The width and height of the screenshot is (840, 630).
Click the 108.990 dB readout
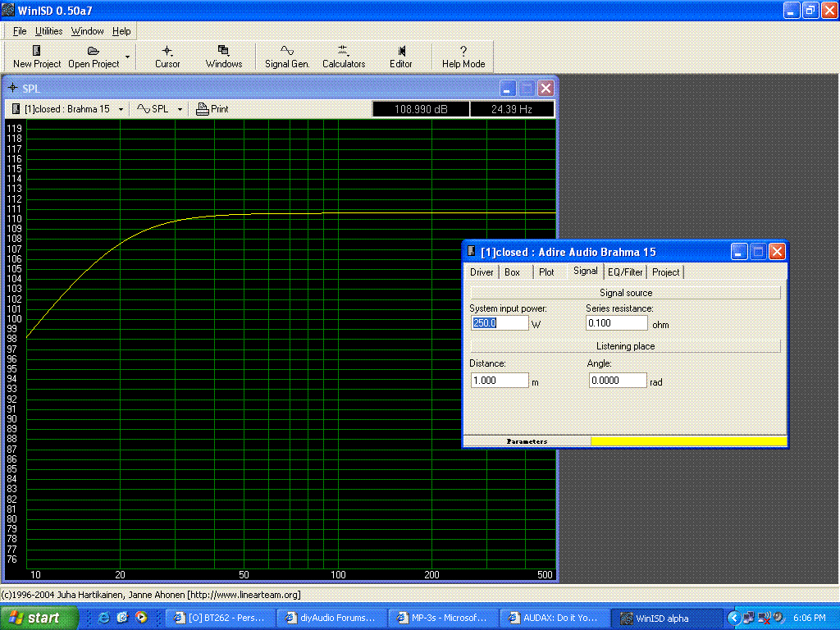coord(421,109)
